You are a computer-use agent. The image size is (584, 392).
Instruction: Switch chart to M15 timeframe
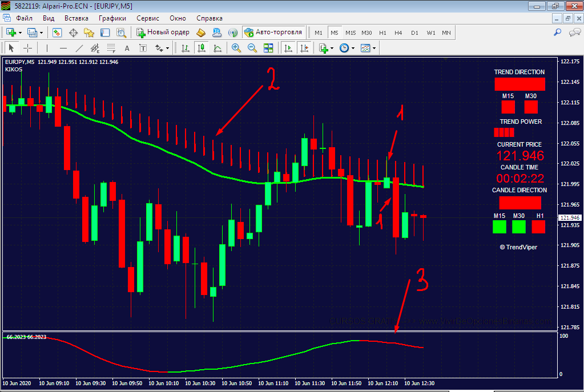(351, 33)
